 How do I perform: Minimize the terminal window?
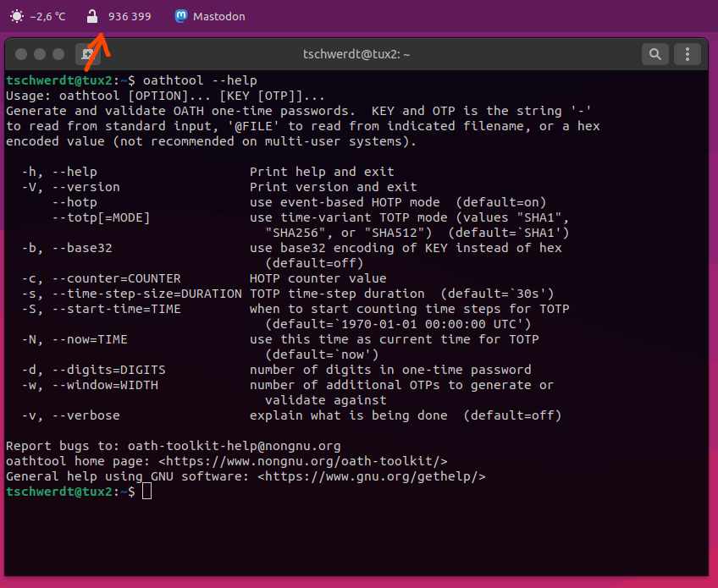[x=40, y=54]
